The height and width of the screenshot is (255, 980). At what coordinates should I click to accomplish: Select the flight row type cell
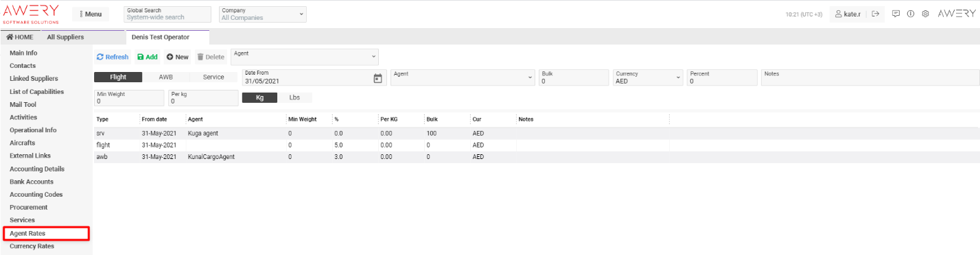(x=103, y=145)
